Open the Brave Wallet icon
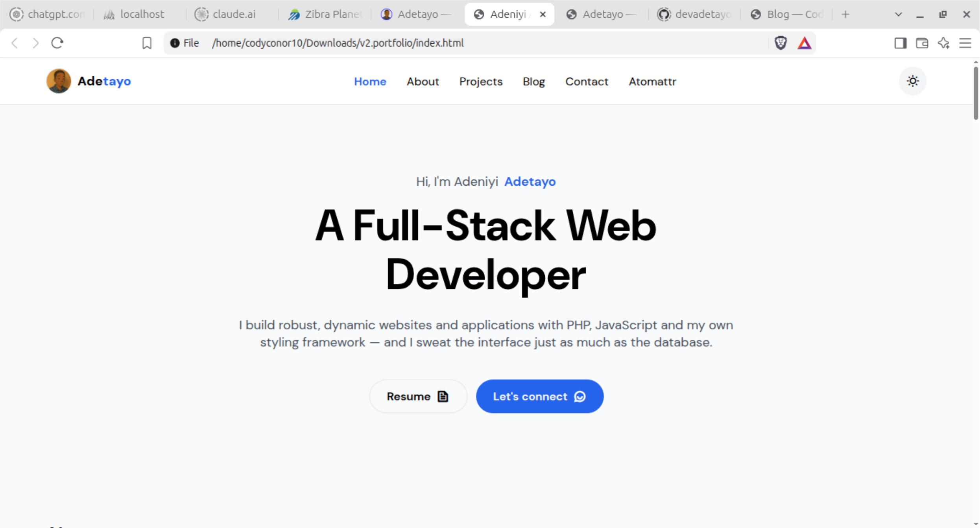Image resolution: width=980 pixels, height=528 pixels. (x=922, y=42)
